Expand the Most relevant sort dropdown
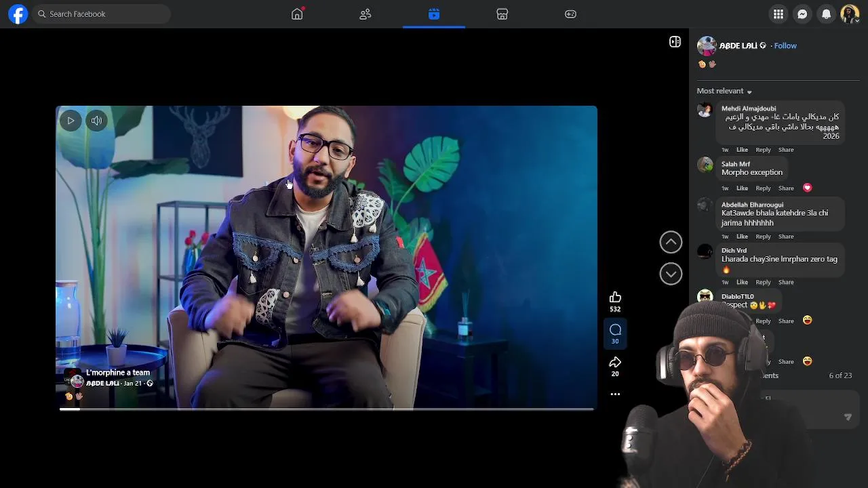This screenshot has width=868, height=488. (x=724, y=91)
